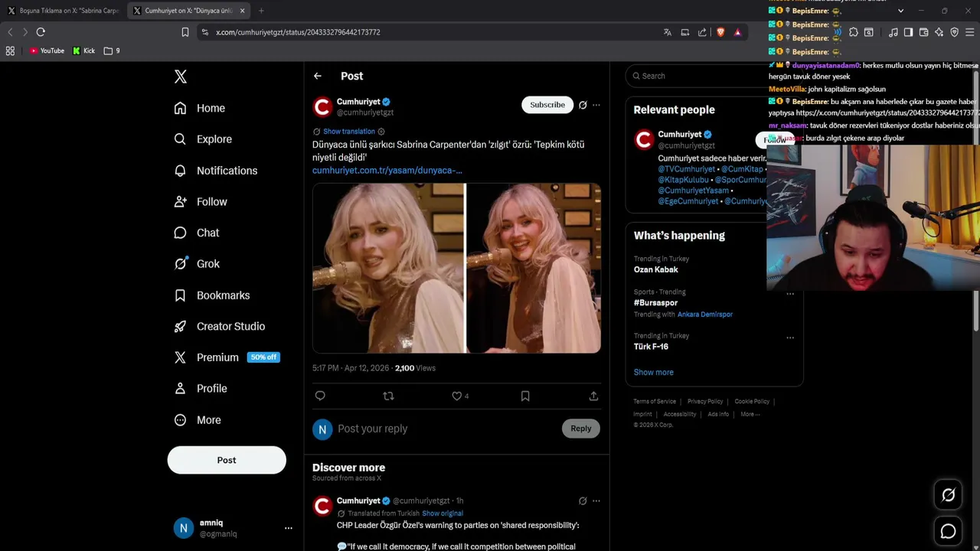Repost the Cumhuriyet post
980x551 pixels.
[388, 396]
